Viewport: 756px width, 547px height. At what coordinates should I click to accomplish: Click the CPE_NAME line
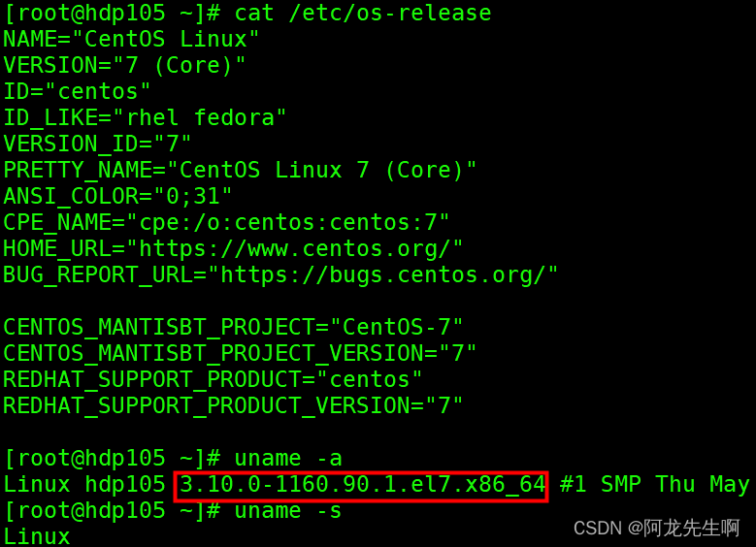click(x=226, y=222)
